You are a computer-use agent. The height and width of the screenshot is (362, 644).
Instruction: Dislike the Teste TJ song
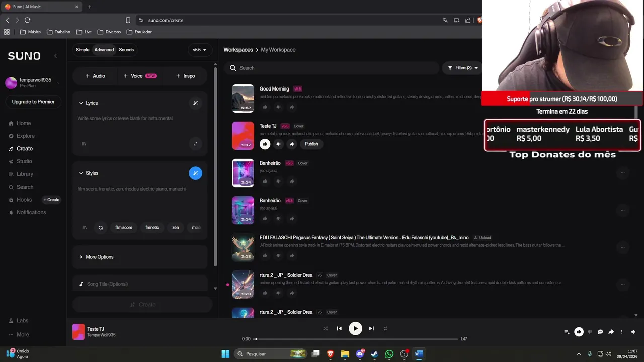click(x=278, y=144)
